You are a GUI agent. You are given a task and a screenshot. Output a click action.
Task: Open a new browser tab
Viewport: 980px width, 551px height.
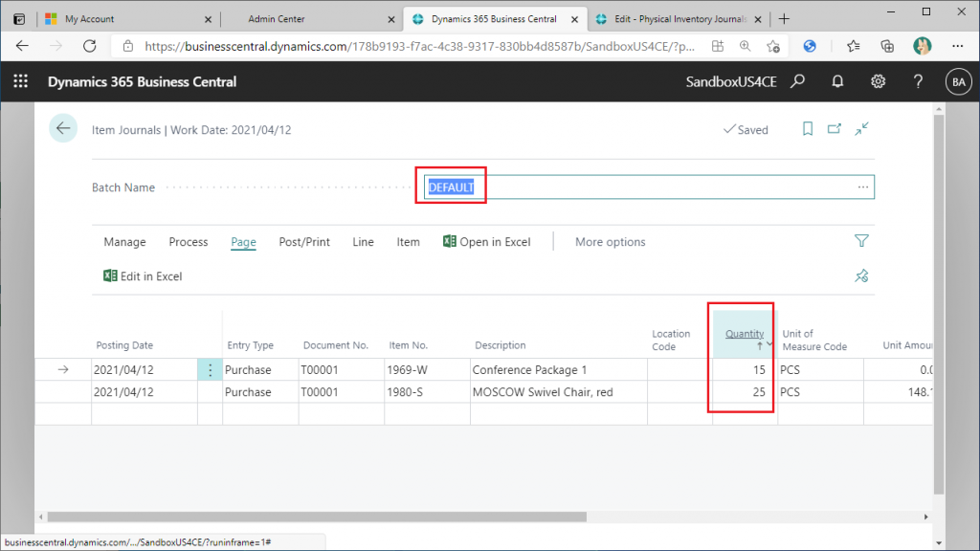click(784, 19)
